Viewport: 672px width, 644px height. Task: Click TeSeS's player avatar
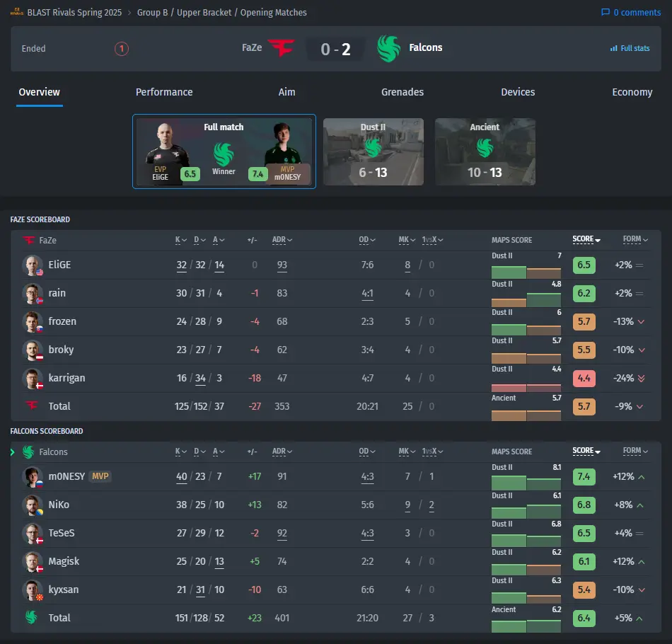[33, 534]
